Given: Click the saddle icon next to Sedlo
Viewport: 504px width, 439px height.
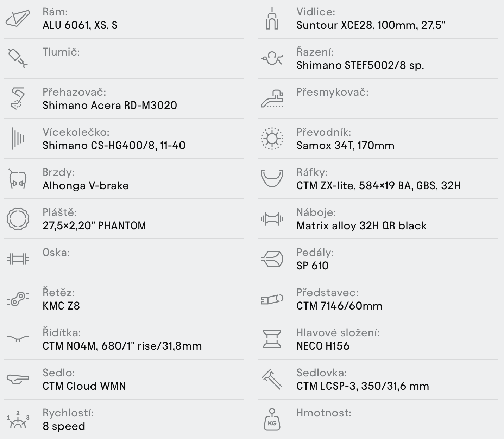Looking at the screenshot, I should click(x=18, y=379).
